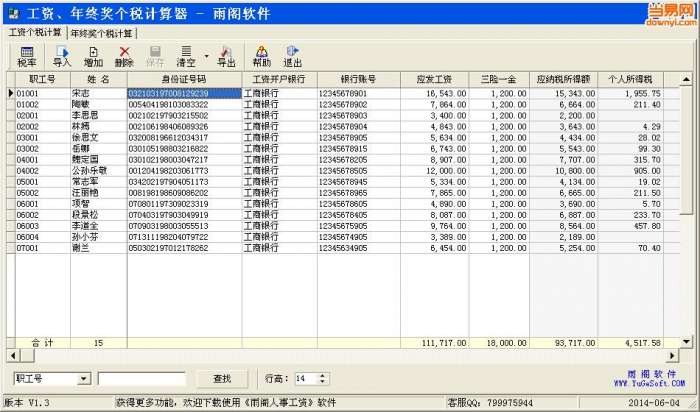Click the 行高 value field
Screen dimensions: 700x412
tap(306, 379)
